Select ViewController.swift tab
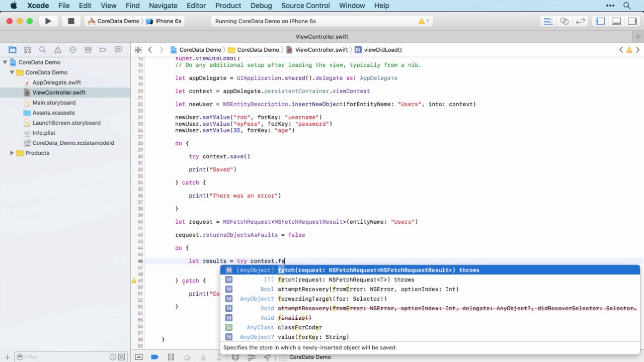 pyautogui.click(x=322, y=37)
